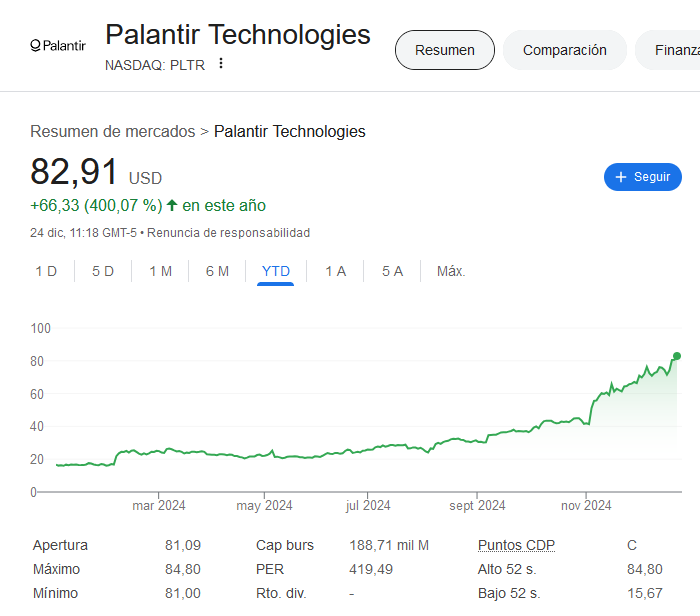This screenshot has height=616, width=700.
Task: Select the 1 D time range
Action: tap(46, 271)
